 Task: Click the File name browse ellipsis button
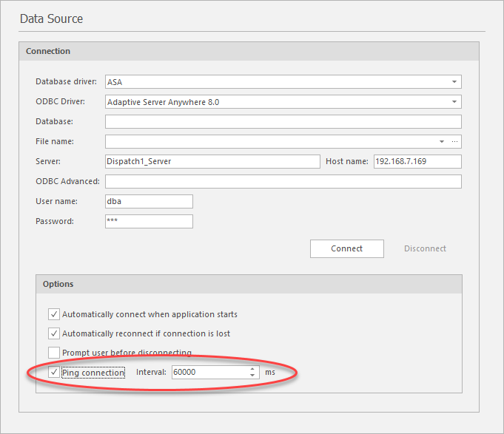tap(454, 141)
